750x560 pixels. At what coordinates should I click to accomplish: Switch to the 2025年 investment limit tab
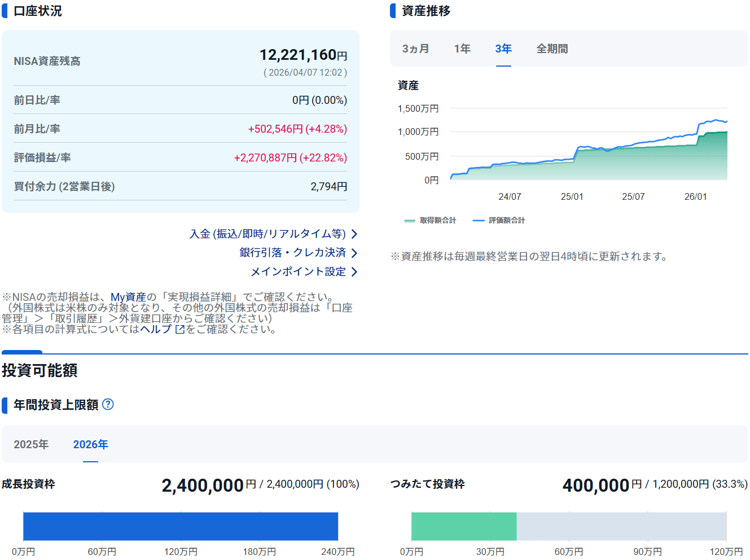click(31, 445)
